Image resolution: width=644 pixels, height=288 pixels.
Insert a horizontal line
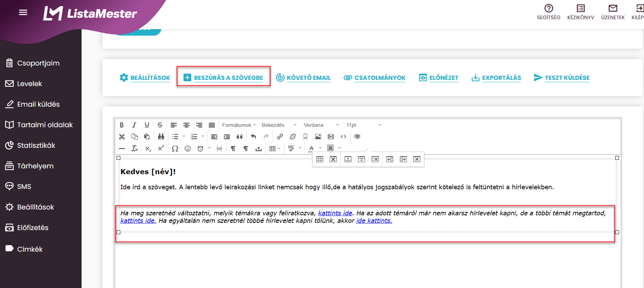click(x=122, y=148)
